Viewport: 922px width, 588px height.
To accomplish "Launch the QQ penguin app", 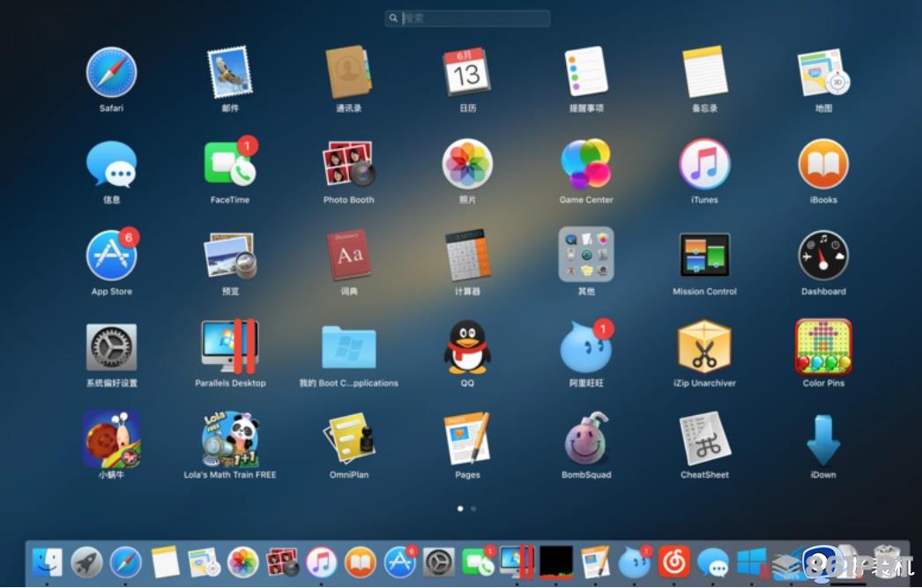I will pyautogui.click(x=467, y=347).
